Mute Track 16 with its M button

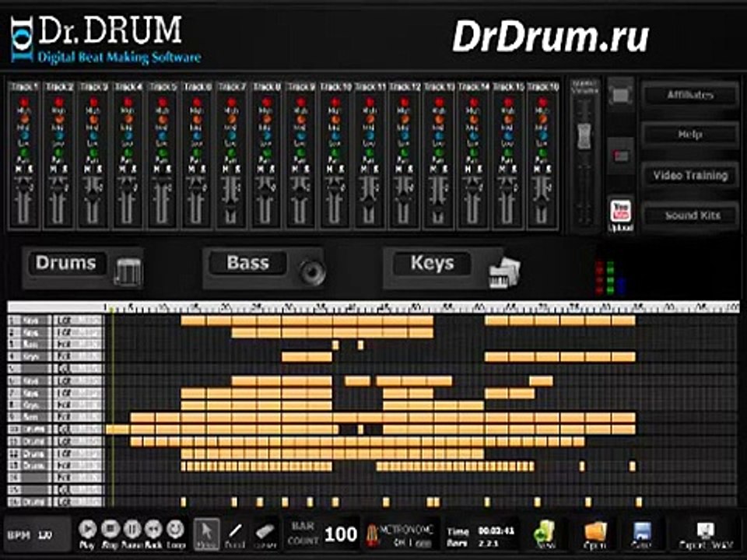tap(538, 169)
